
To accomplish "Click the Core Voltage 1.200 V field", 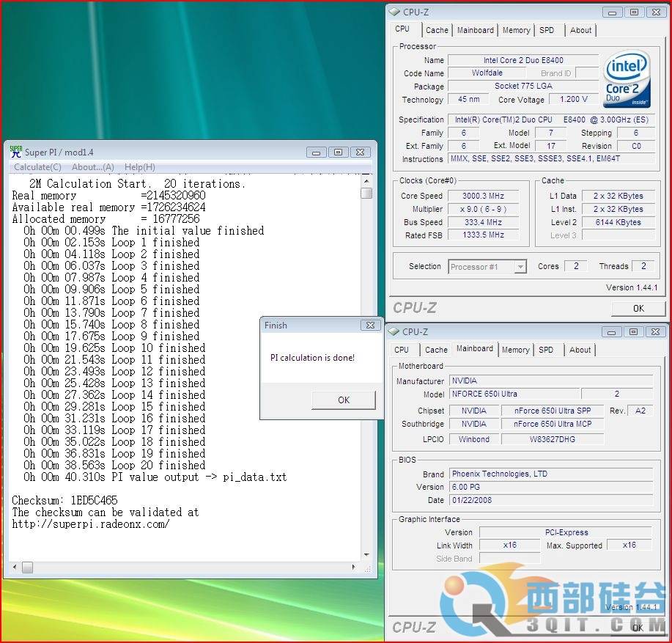I will coord(574,100).
